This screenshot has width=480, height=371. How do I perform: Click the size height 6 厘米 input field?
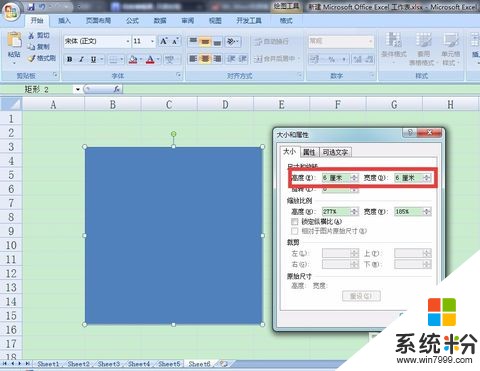[336, 178]
